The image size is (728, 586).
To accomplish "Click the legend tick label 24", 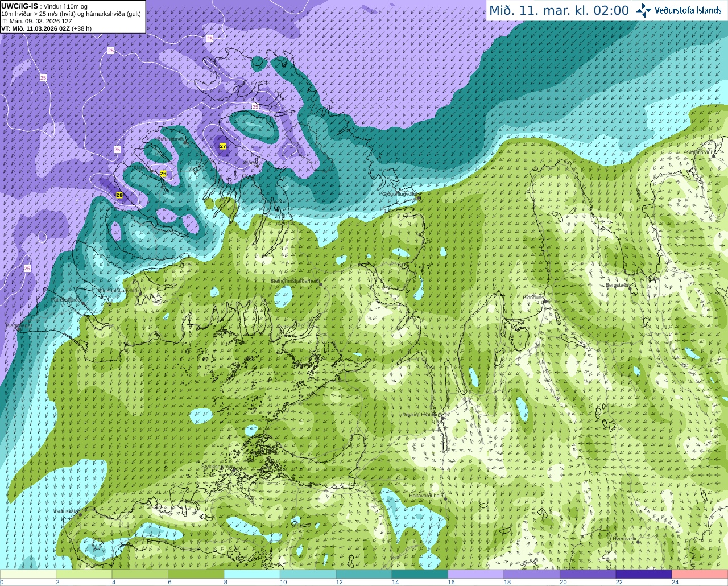I will point(675,582).
